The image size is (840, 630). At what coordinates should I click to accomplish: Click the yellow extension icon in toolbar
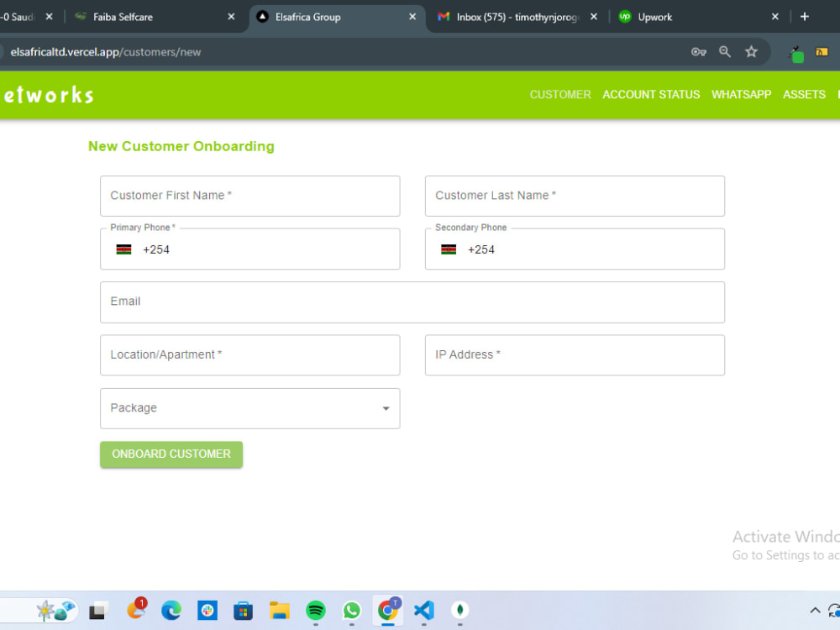click(x=822, y=52)
